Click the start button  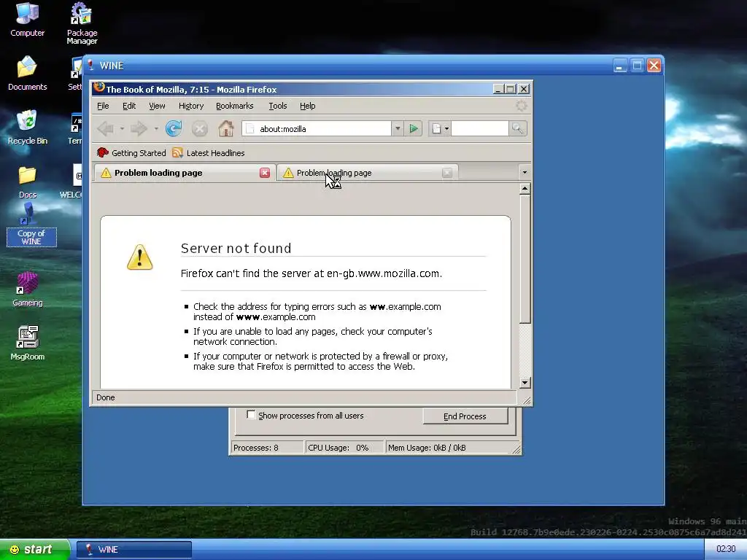tap(35, 550)
